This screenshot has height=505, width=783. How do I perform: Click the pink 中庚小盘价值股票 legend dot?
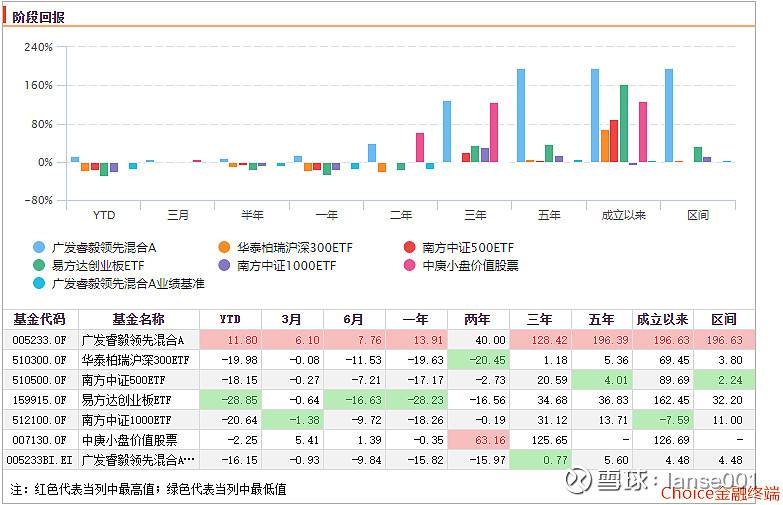[409, 265]
